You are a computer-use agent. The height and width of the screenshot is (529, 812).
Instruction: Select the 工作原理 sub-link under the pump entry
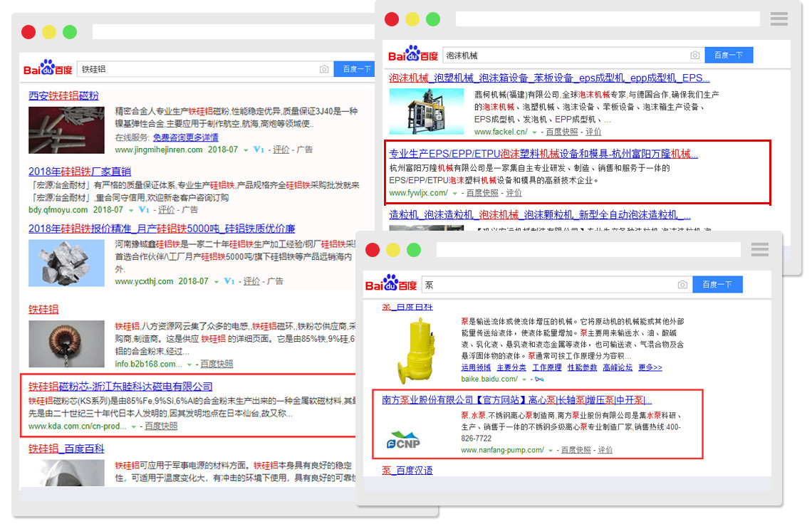pos(547,367)
